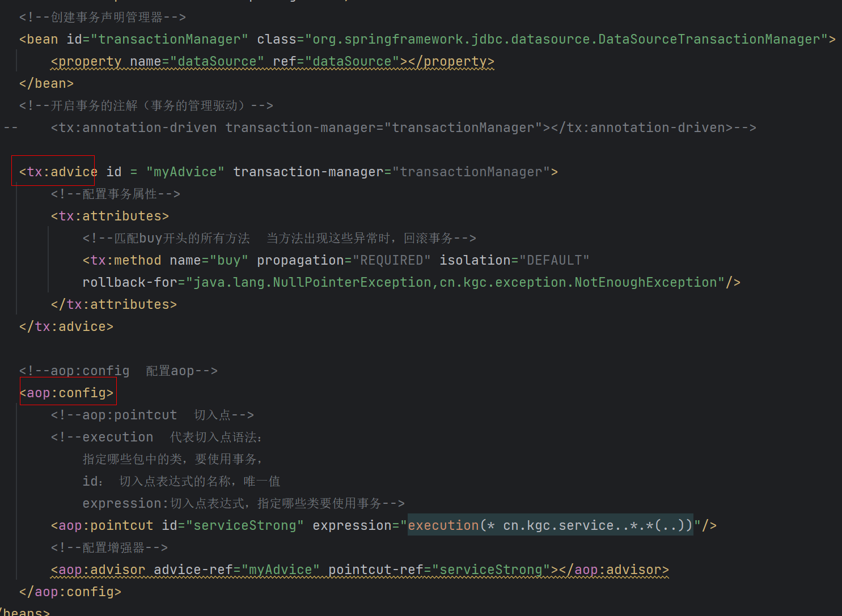Click the <tx:advice opening tag
Viewport: 842px width, 616px height.
point(58,172)
